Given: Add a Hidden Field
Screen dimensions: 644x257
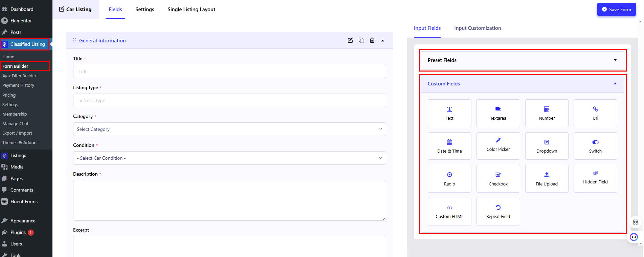Looking at the screenshot, I should coord(595,179).
